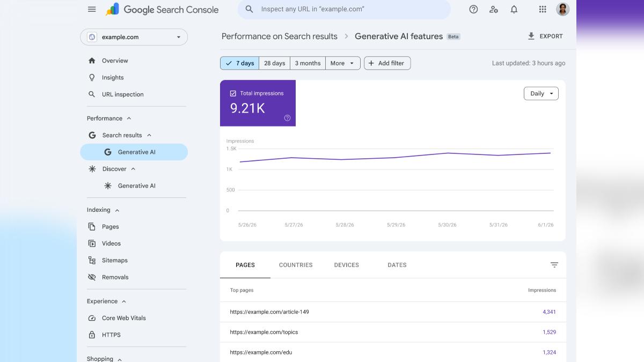Open the account profile avatar
644x362 pixels.
[562, 9]
